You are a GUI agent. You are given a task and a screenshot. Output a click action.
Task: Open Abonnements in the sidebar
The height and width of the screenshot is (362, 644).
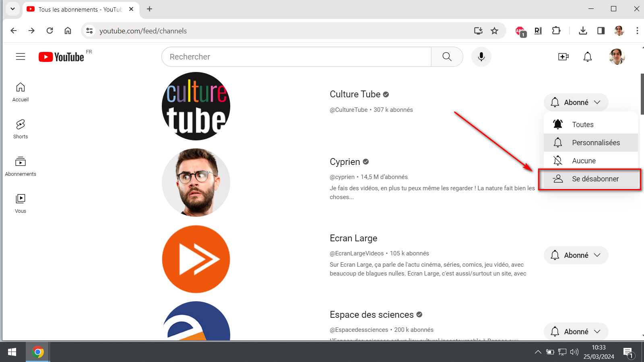point(21,167)
